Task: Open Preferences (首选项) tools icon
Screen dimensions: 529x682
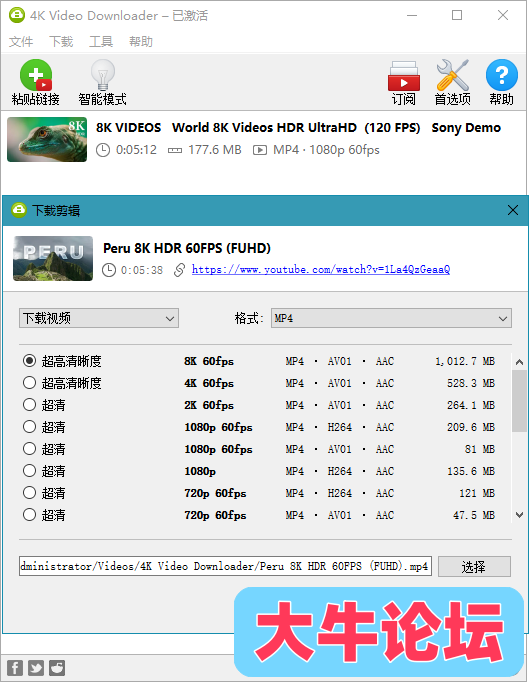Action: tap(452, 75)
